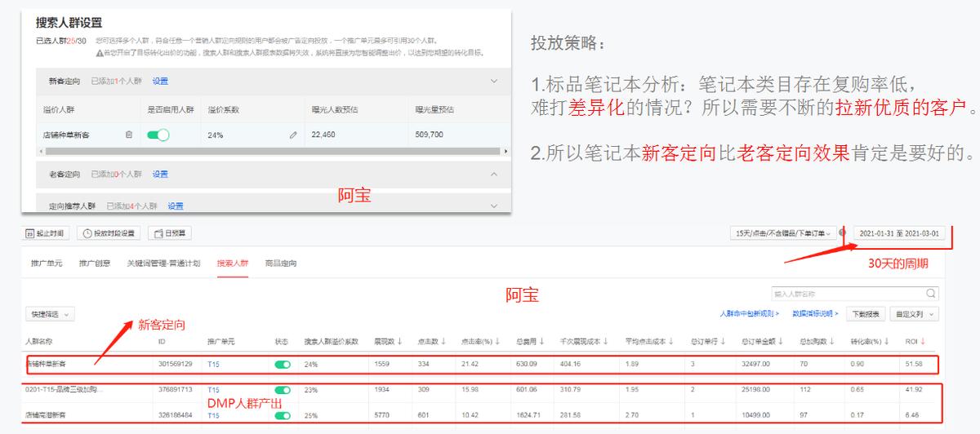The width and height of the screenshot is (980, 434).
Task: Open 投放时段设置 button
Action: point(109,233)
